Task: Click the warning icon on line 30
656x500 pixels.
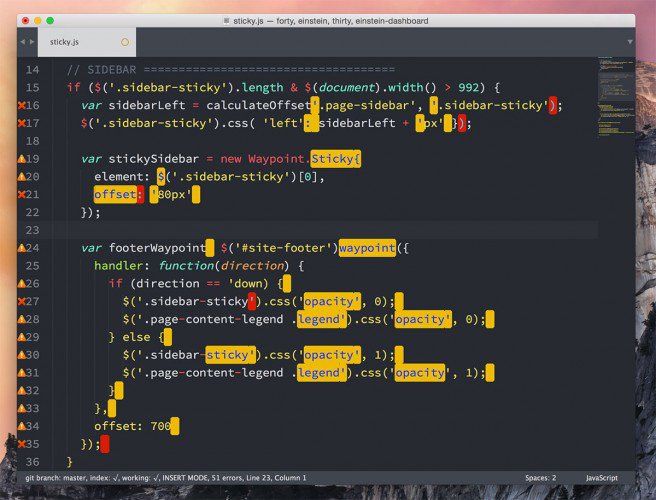Action: click(22, 355)
